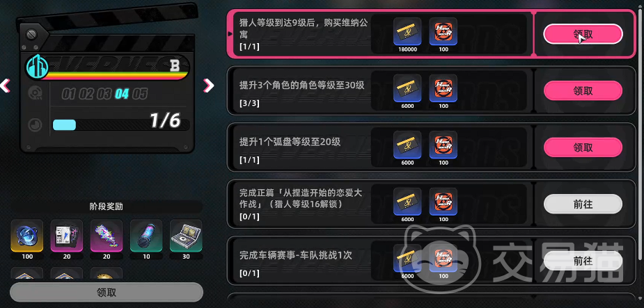Select the orange badge icon in apartment task
The width and height of the screenshot is (644, 308).
(443, 31)
